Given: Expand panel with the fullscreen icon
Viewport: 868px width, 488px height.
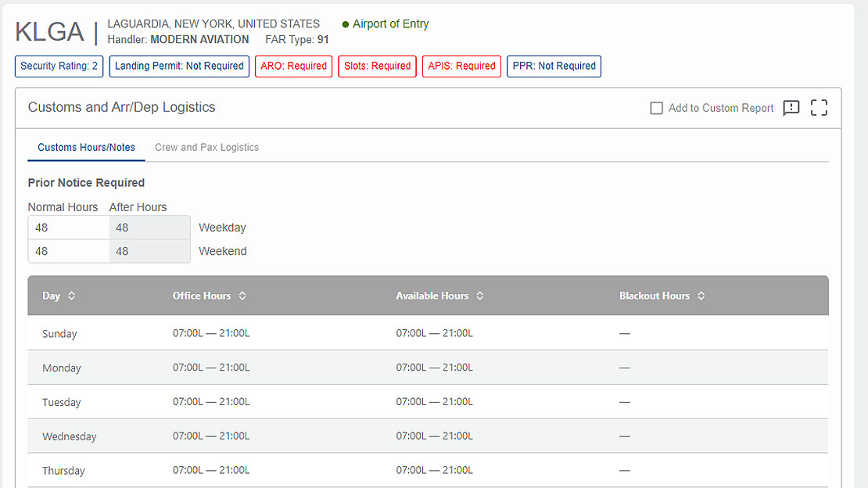Looking at the screenshot, I should pos(819,108).
